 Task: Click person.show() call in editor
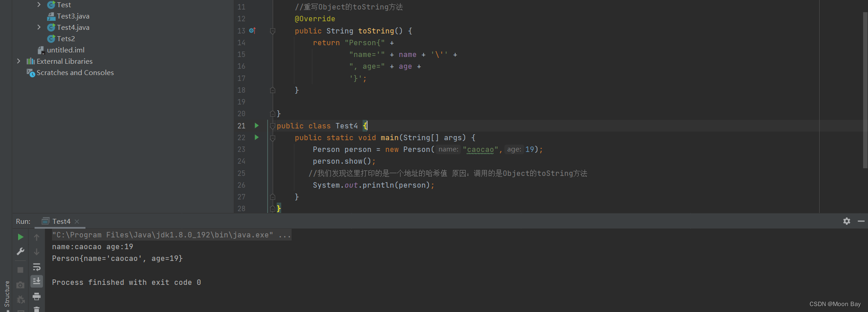click(x=344, y=161)
